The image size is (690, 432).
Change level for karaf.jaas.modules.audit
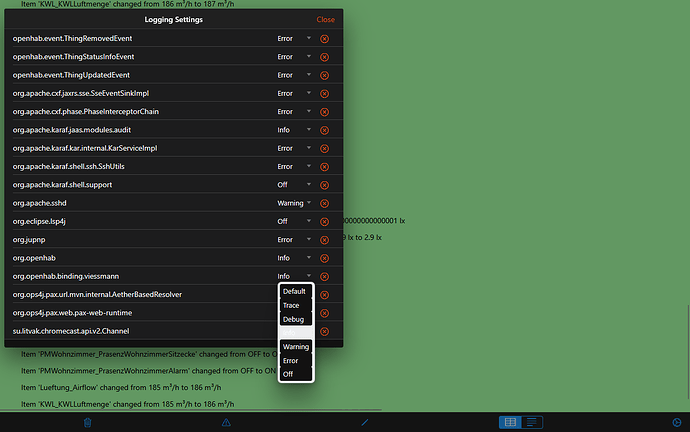294,130
